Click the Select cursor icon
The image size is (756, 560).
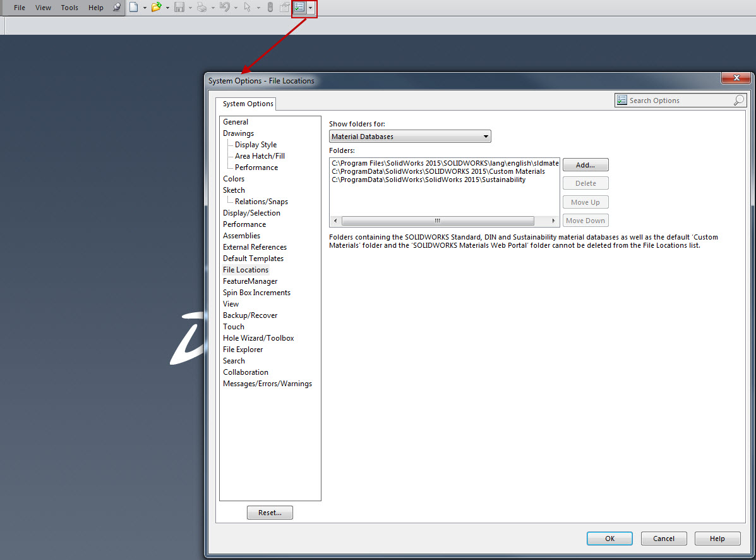coord(248,7)
